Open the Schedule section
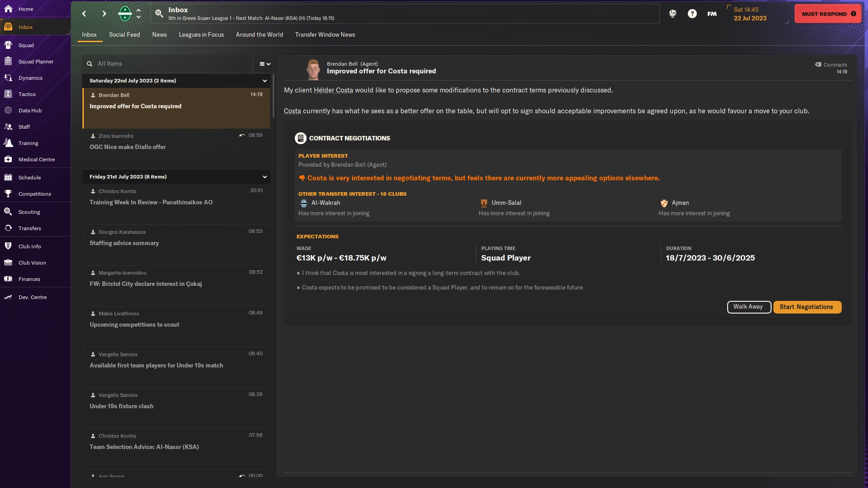 pyautogui.click(x=35, y=177)
